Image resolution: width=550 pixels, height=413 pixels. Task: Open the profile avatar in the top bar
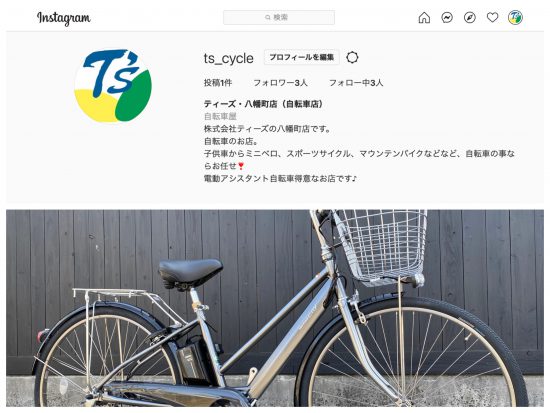pos(515,17)
